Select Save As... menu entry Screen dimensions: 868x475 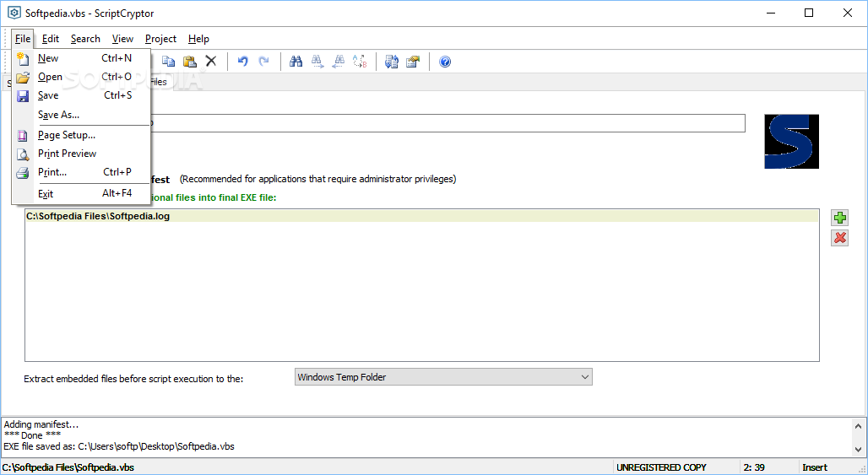pyautogui.click(x=81, y=115)
